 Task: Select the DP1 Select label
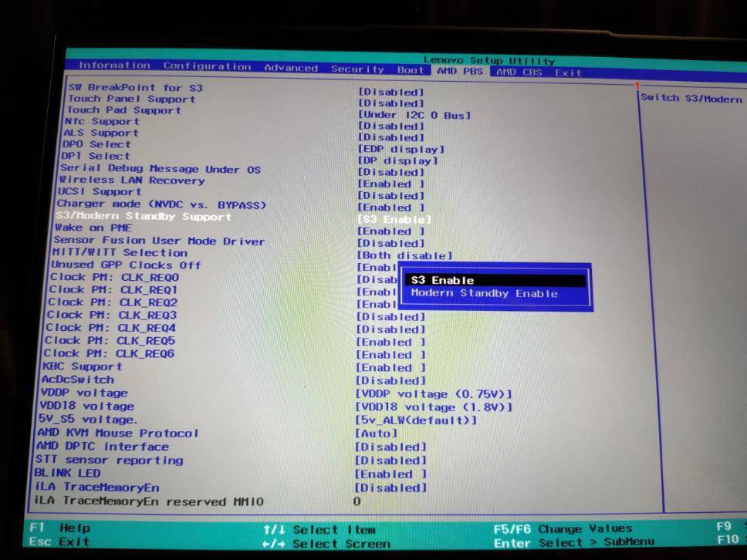(x=95, y=156)
